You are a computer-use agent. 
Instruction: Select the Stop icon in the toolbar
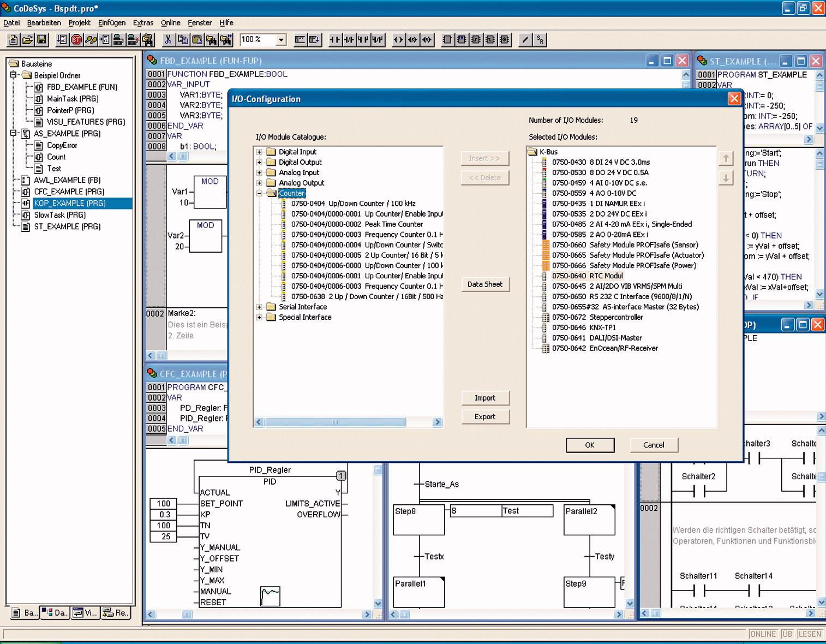click(76, 39)
